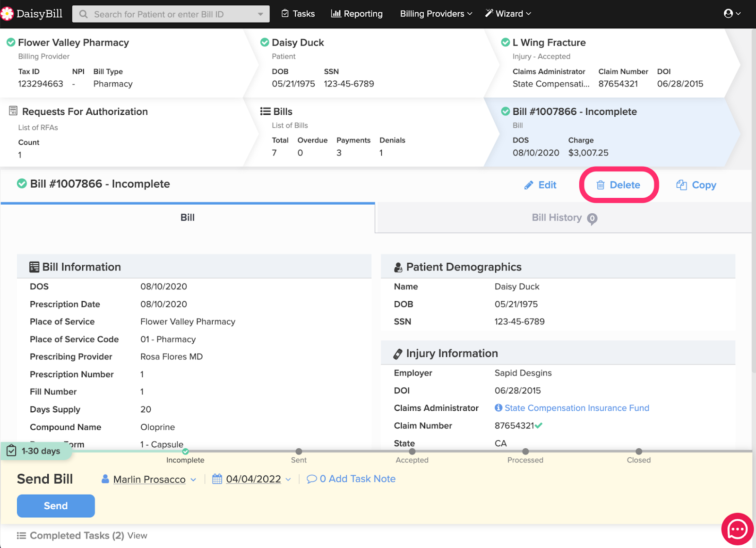Click the Bills list icon

click(265, 112)
